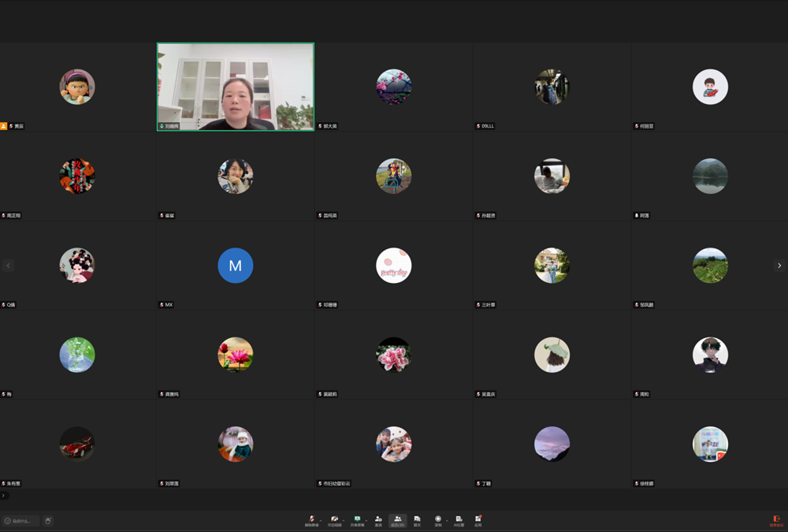Open the members list panel
788x532 pixels.
click(x=398, y=519)
